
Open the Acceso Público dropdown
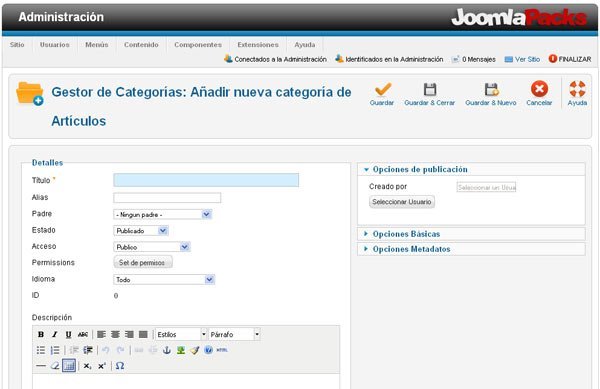[152, 247]
